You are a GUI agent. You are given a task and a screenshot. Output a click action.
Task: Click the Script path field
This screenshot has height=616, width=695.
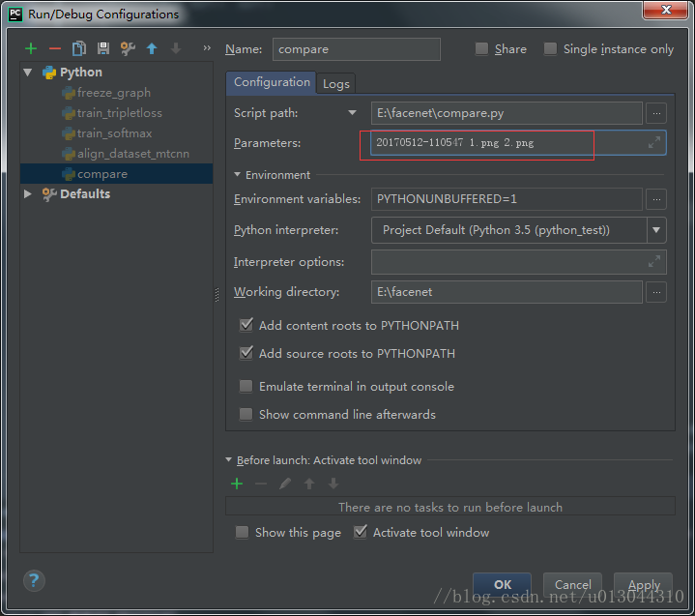[507, 113]
